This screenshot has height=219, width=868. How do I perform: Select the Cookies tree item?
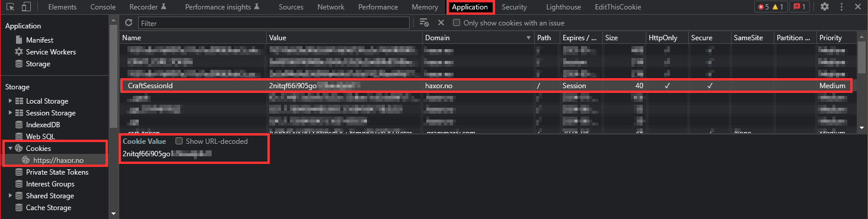(38, 149)
